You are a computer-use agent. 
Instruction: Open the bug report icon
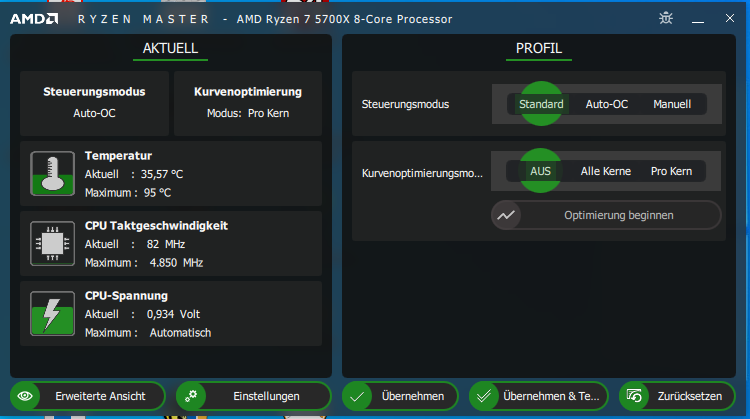(x=666, y=18)
